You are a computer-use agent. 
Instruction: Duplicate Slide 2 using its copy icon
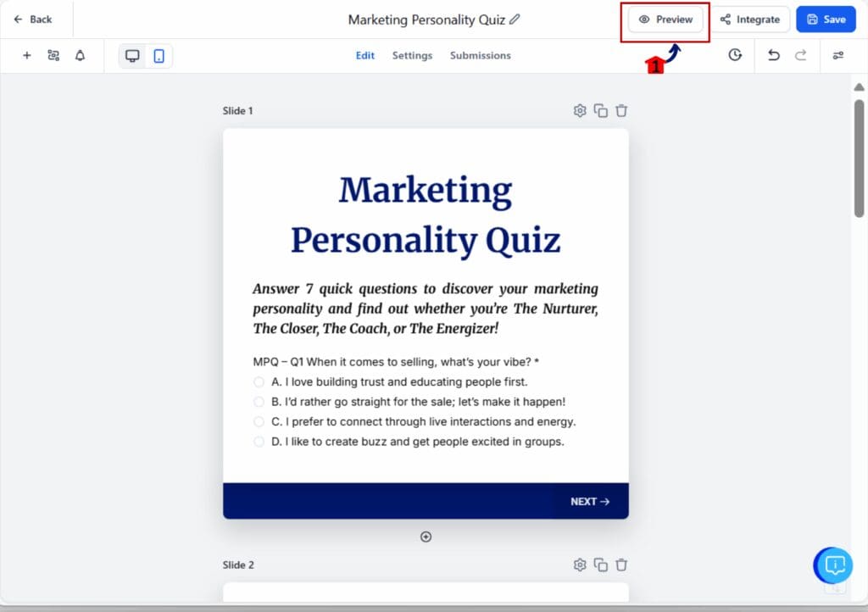click(600, 565)
